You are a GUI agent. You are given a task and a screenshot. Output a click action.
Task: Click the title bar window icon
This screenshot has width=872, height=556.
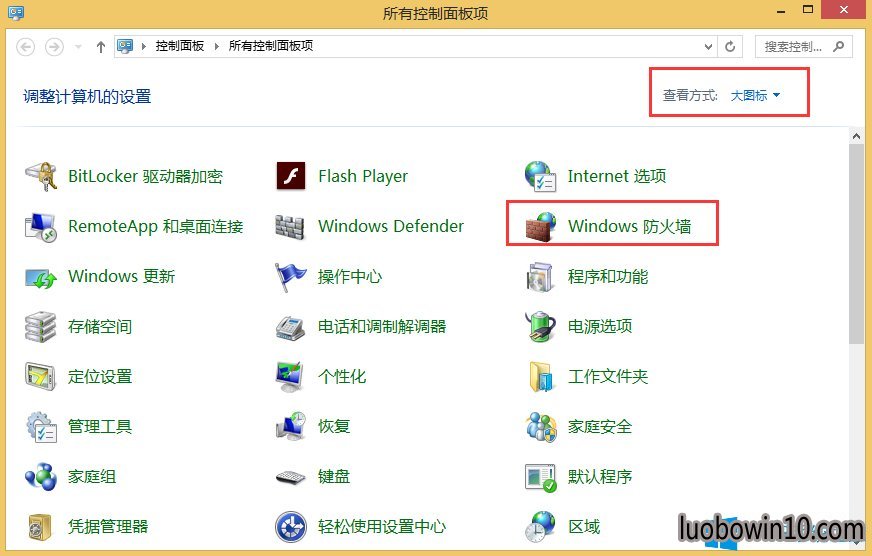[16, 13]
